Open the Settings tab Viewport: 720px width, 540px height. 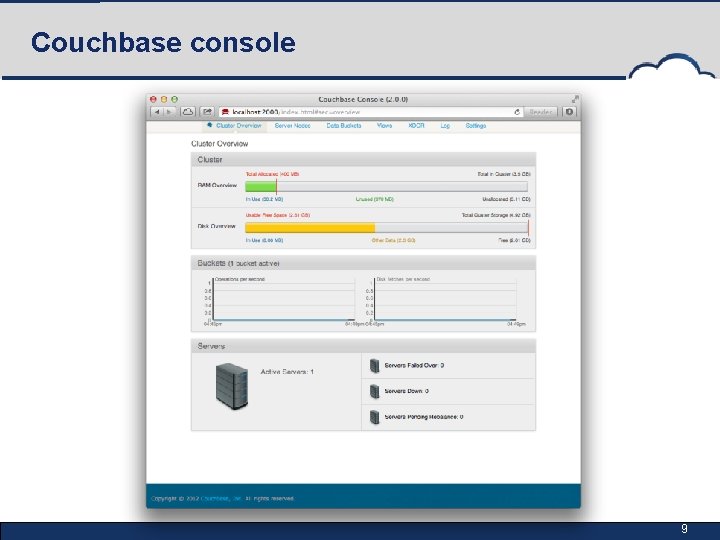(476, 125)
